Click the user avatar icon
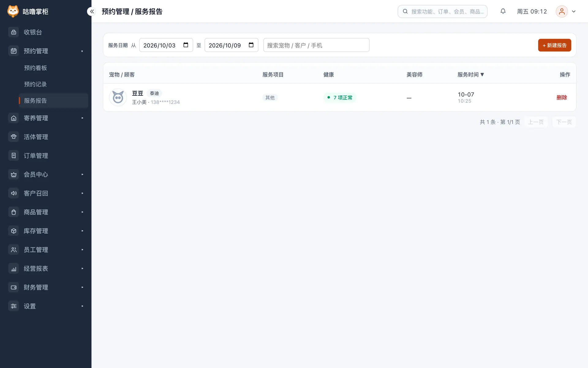 [x=562, y=11]
